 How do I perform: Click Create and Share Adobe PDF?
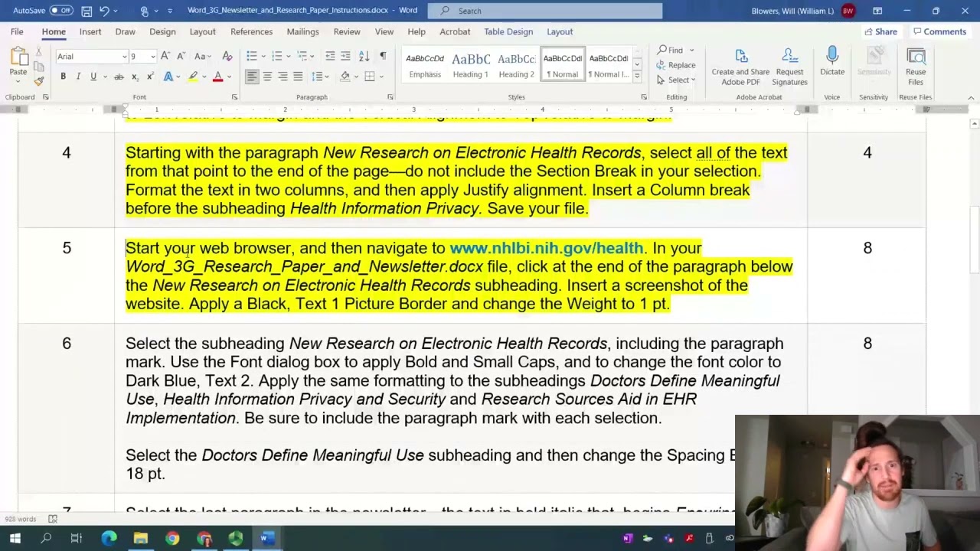point(740,67)
